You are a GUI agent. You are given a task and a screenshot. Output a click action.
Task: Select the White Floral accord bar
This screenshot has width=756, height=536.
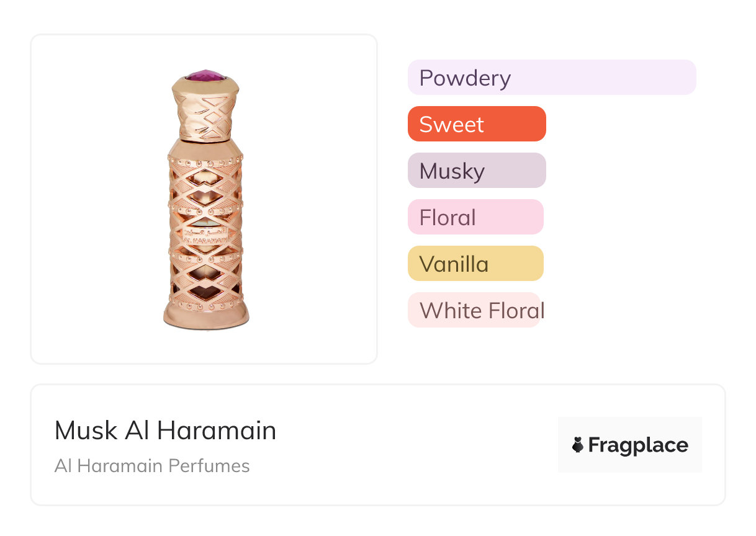point(474,310)
